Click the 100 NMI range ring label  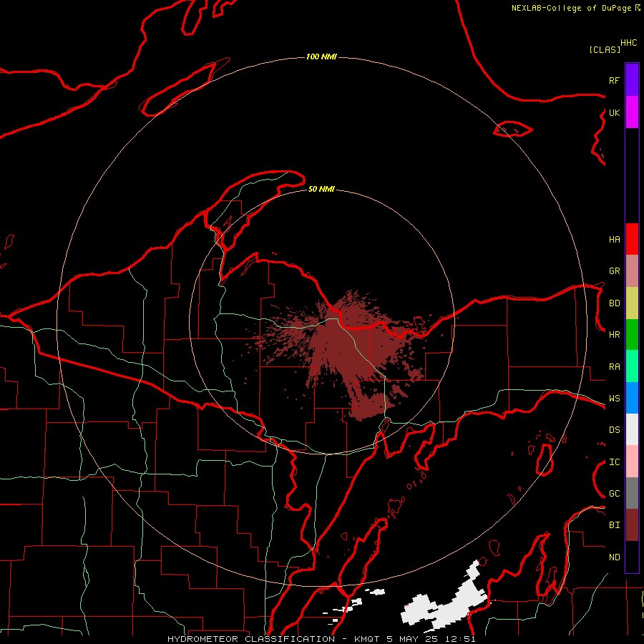321,57
